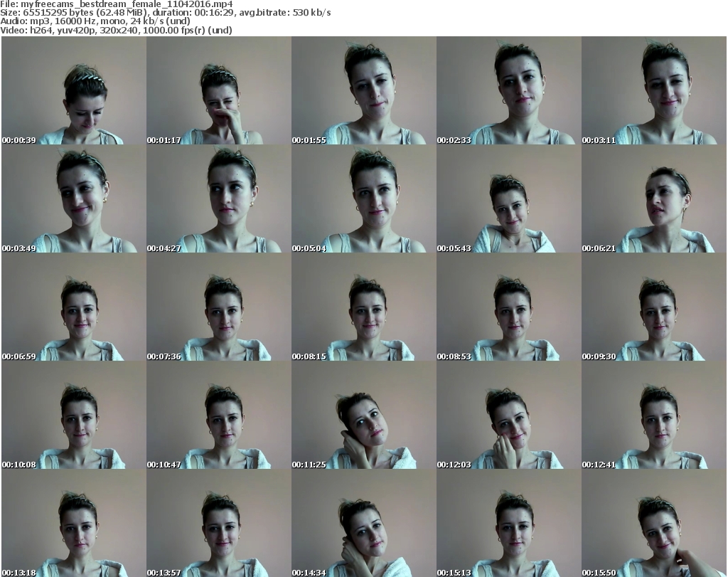This screenshot has width=728, height=577.
Task: Click the final frame at 00:15:50
Action: coord(654,523)
